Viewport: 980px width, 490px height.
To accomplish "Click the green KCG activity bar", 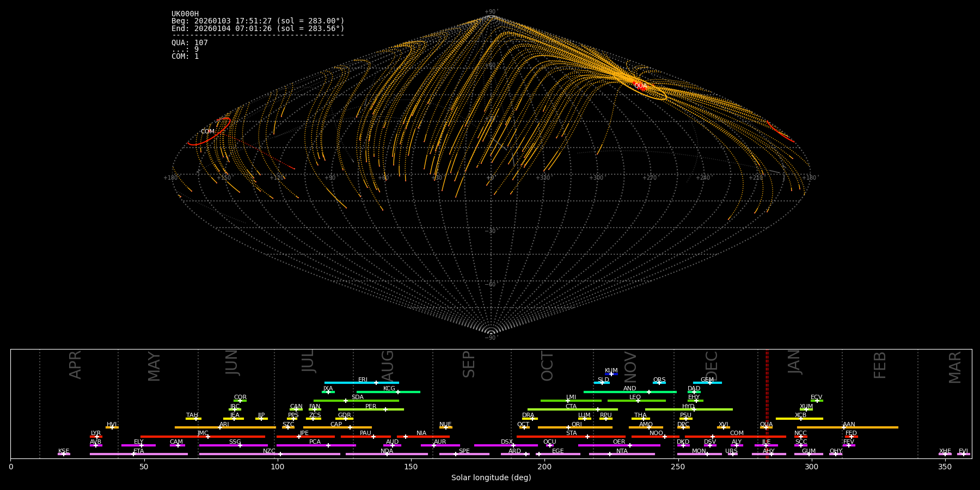I will pos(388,391).
